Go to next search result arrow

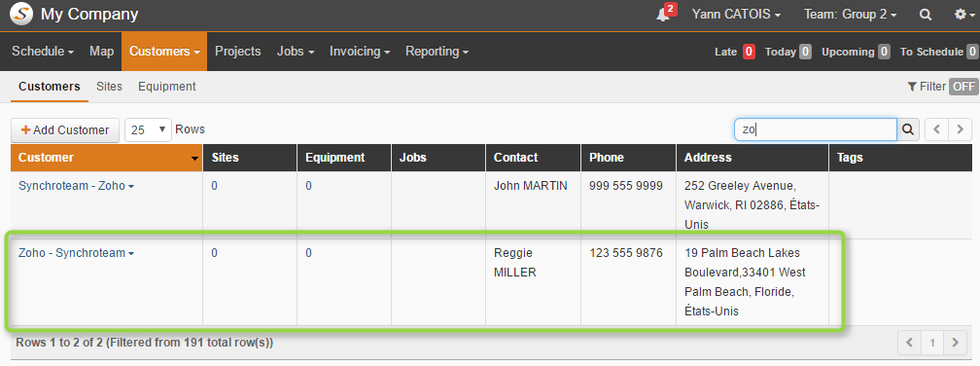tap(960, 129)
